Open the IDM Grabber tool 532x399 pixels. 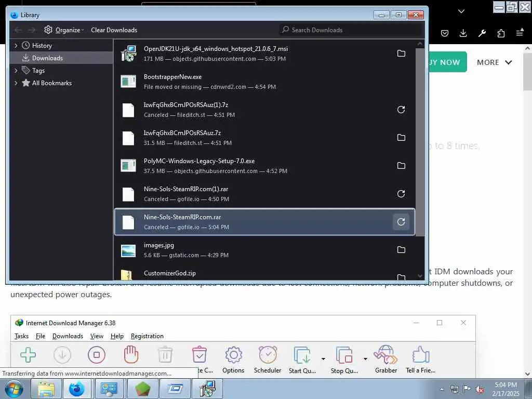click(386, 360)
